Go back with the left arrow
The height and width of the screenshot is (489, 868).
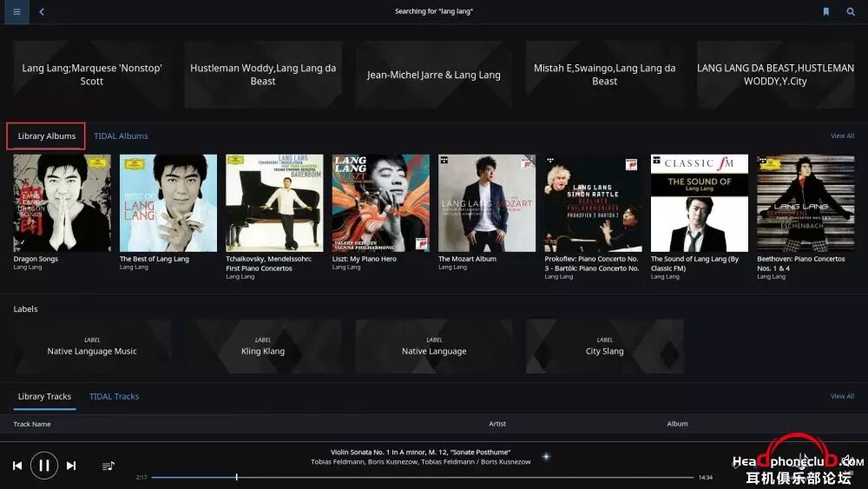click(x=42, y=11)
